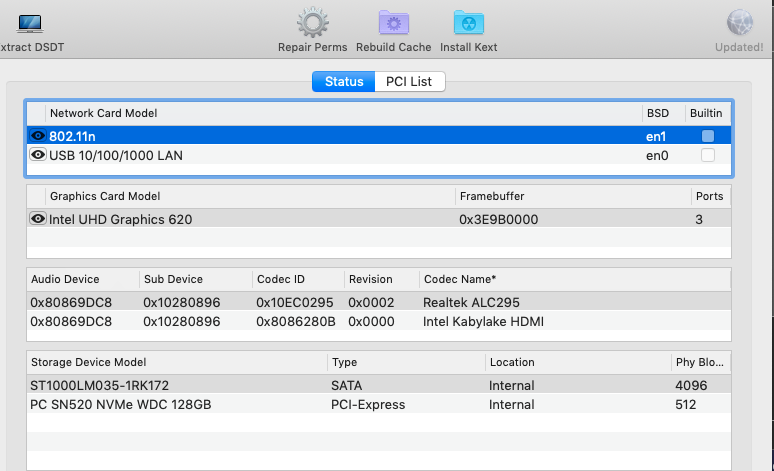Click the Framebuffer column header
774x471 pixels.
tap(573, 196)
